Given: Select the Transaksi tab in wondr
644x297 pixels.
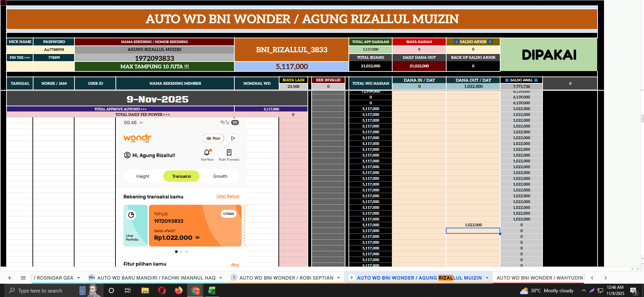Looking at the screenshot, I should tap(181, 176).
